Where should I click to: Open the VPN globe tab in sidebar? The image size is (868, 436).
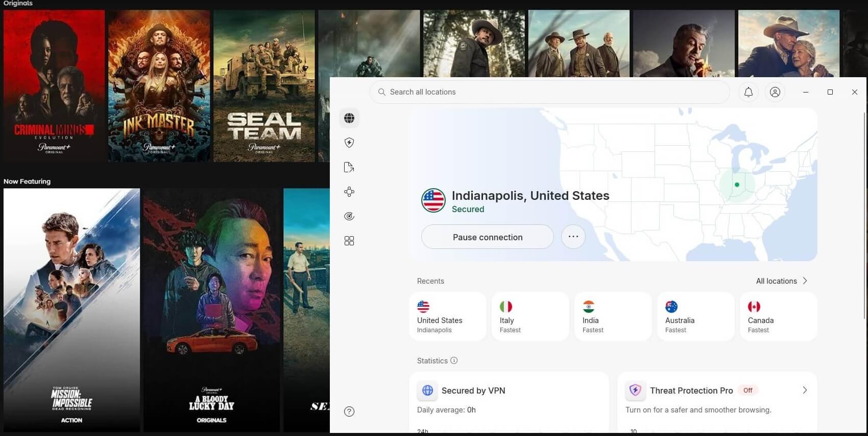[349, 118]
